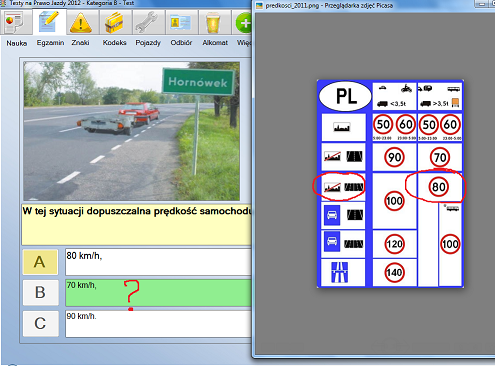Click the 140 motorway speed sign
The width and height of the screenshot is (495, 366).
[394, 273]
